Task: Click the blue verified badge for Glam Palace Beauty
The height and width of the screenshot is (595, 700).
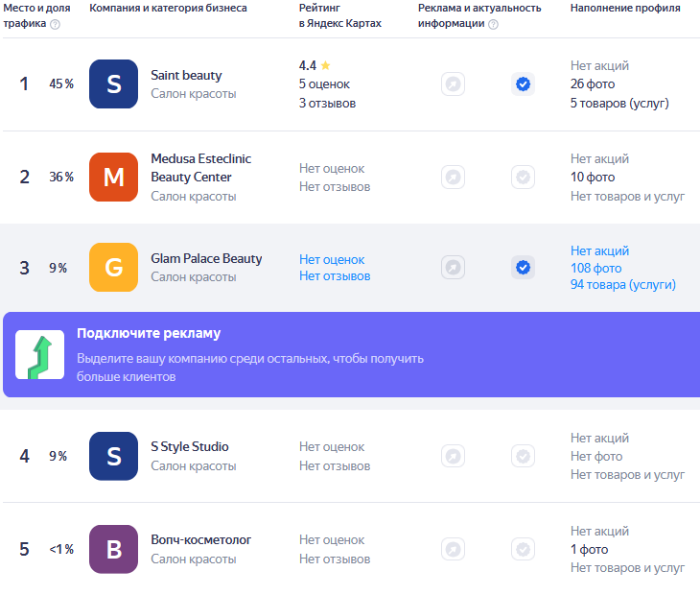Action: click(523, 267)
